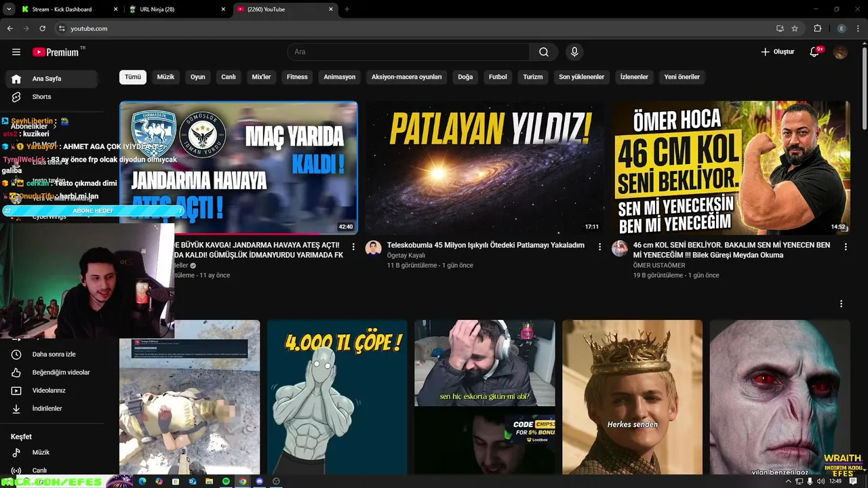Image resolution: width=868 pixels, height=488 pixels.
Task: Open the Shorts shelf three-dot menu
Action: 841,304
